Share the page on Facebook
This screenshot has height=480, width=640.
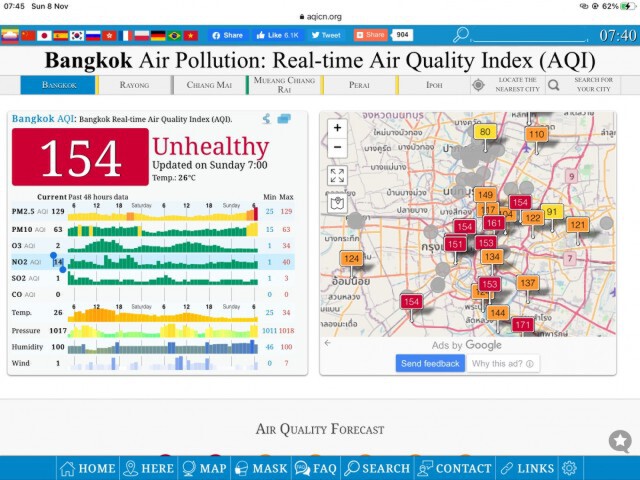tap(227, 35)
